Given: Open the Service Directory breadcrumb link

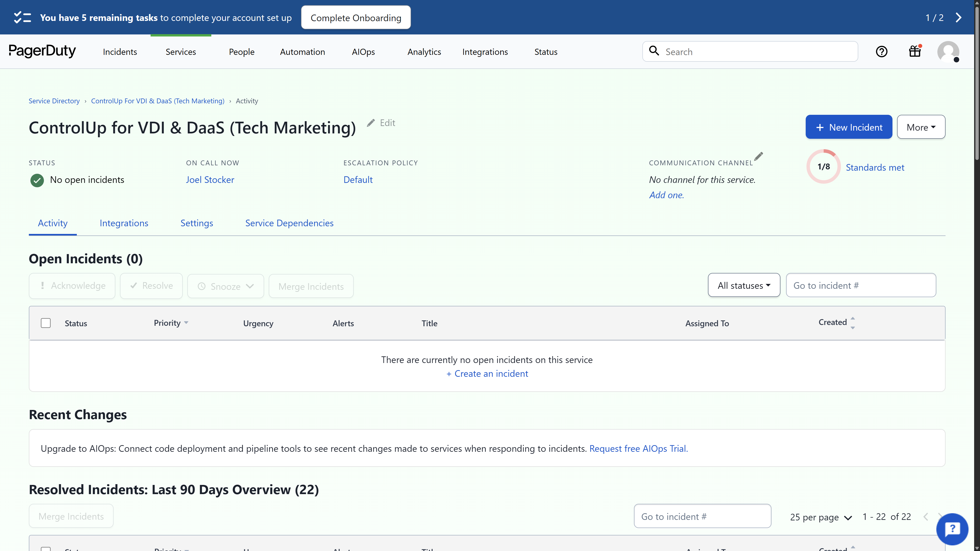Looking at the screenshot, I should 54,101.
